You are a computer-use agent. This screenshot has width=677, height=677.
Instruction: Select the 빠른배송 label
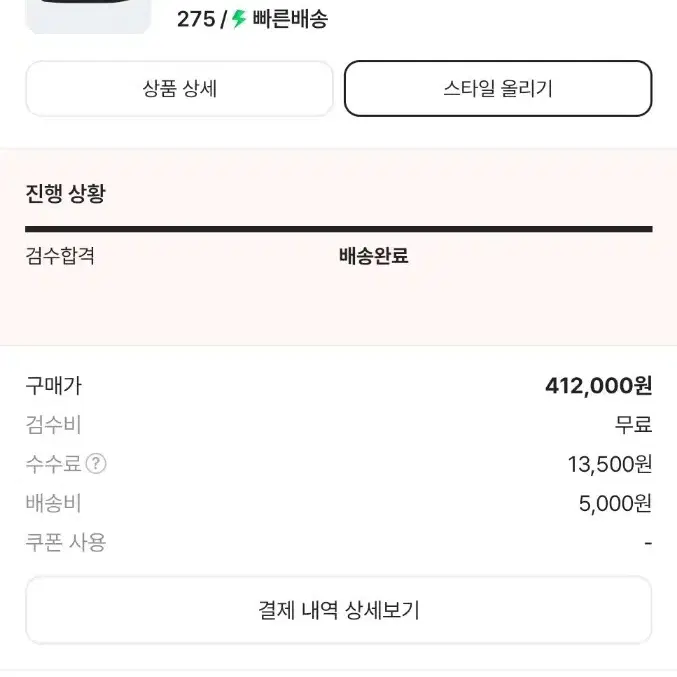[x=290, y=19]
